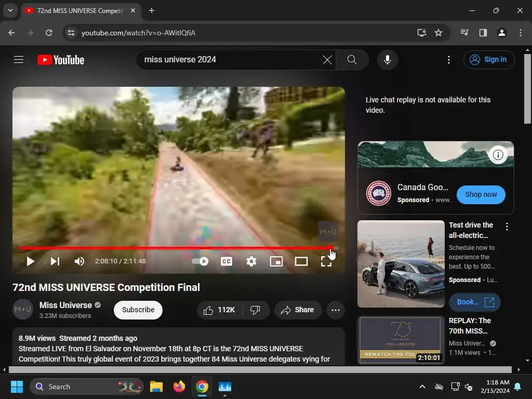Open options for the Test drive ad
Screen dimensions: 532x399
[507, 227]
